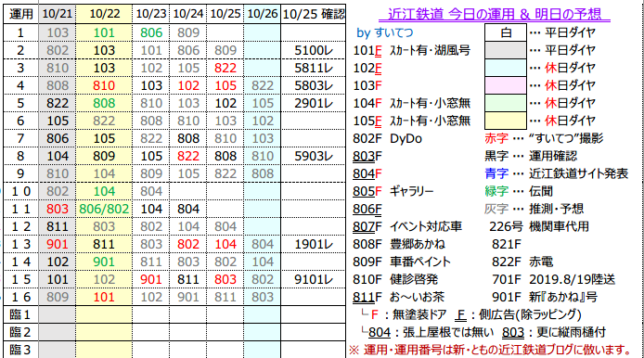This screenshot has width=644, height=358.
Task: Click the 5100レ confirmation cell
Action: click(x=314, y=50)
